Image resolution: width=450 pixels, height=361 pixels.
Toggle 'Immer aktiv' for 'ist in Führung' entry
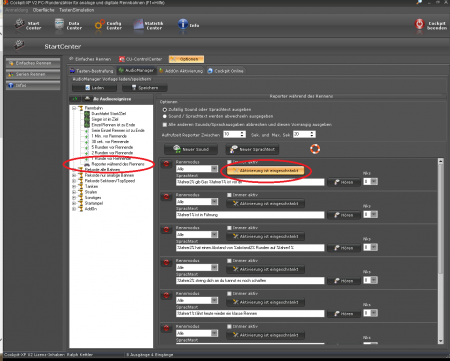(x=229, y=195)
